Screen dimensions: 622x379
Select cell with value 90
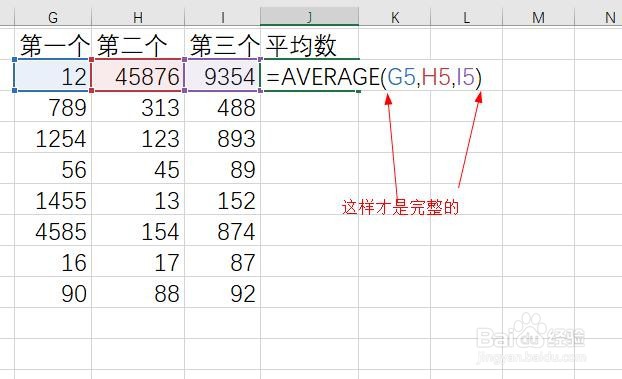coord(53,292)
